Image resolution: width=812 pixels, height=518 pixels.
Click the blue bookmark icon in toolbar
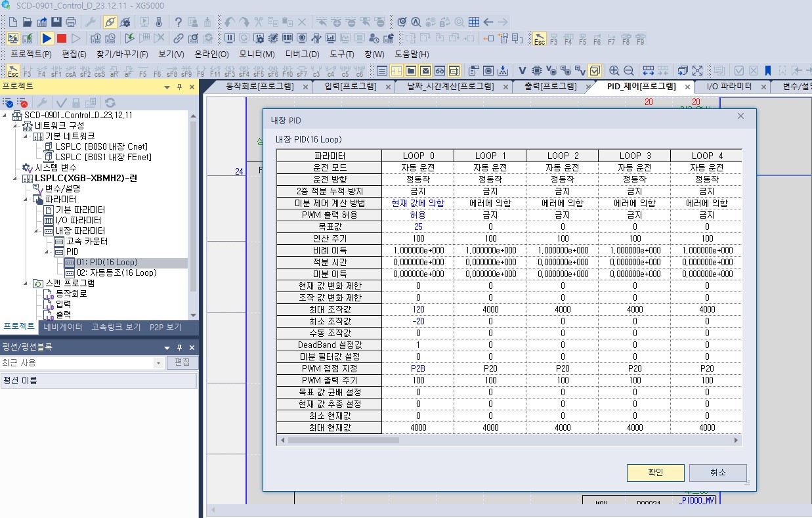tap(767, 71)
